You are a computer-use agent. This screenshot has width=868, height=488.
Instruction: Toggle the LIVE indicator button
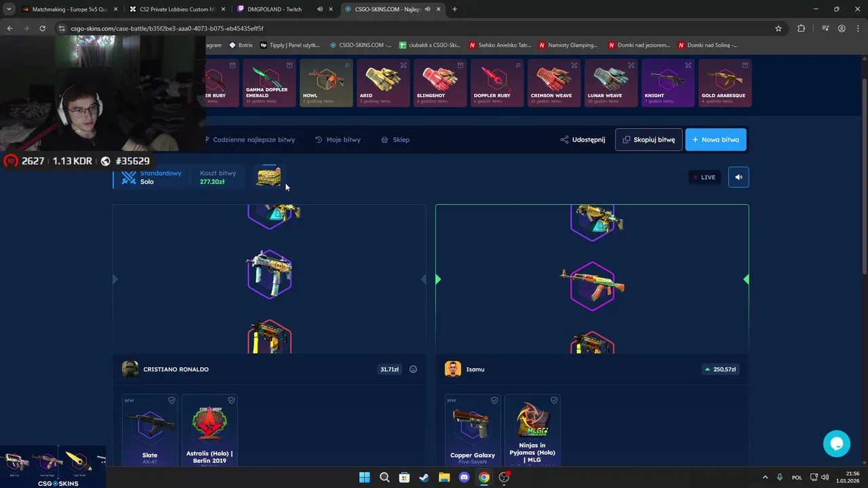click(x=705, y=177)
